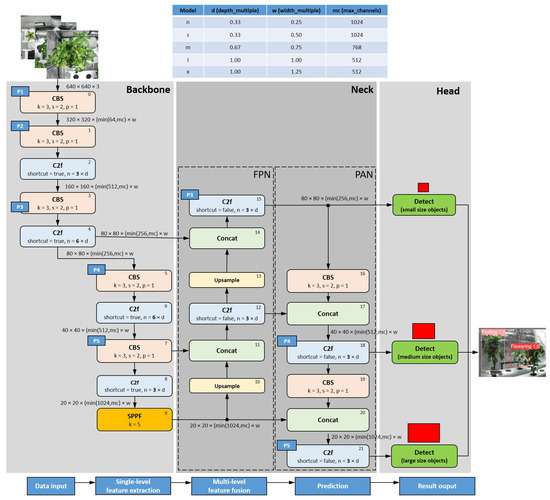The image size is (550, 500).
Task: Click the red square above Detect small objects
Action: click(x=423, y=187)
